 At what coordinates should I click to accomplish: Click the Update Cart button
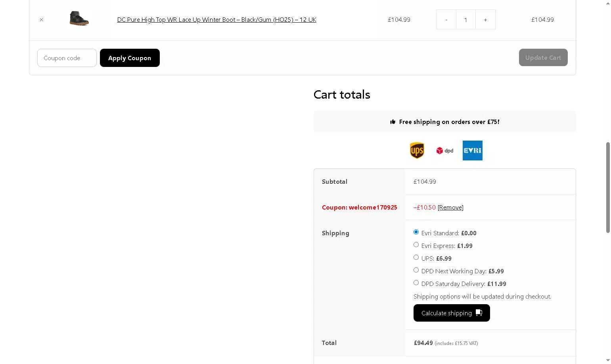point(543,57)
